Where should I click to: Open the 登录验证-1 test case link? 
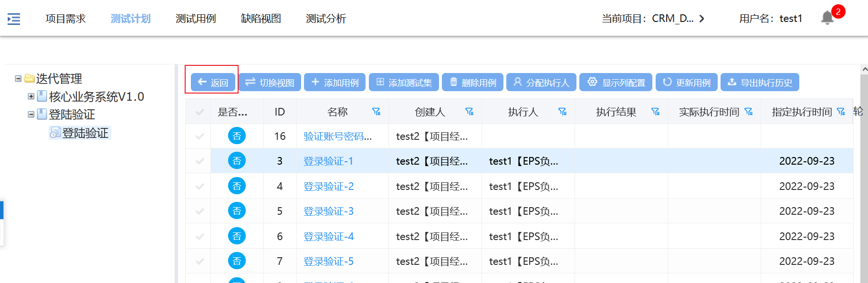(328, 161)
